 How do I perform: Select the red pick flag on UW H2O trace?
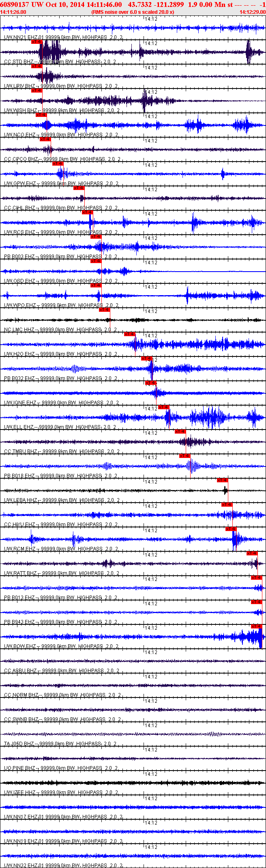click(130, 334)
